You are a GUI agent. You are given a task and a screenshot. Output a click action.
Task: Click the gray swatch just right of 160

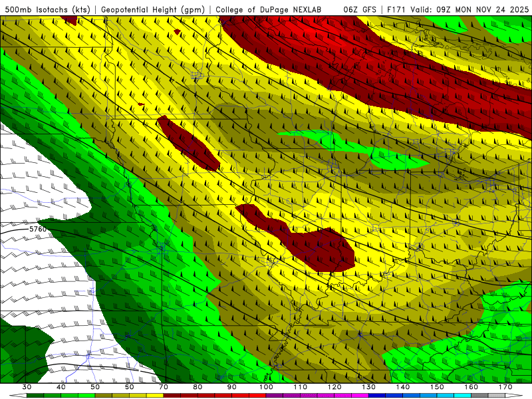tap(479, 396)
